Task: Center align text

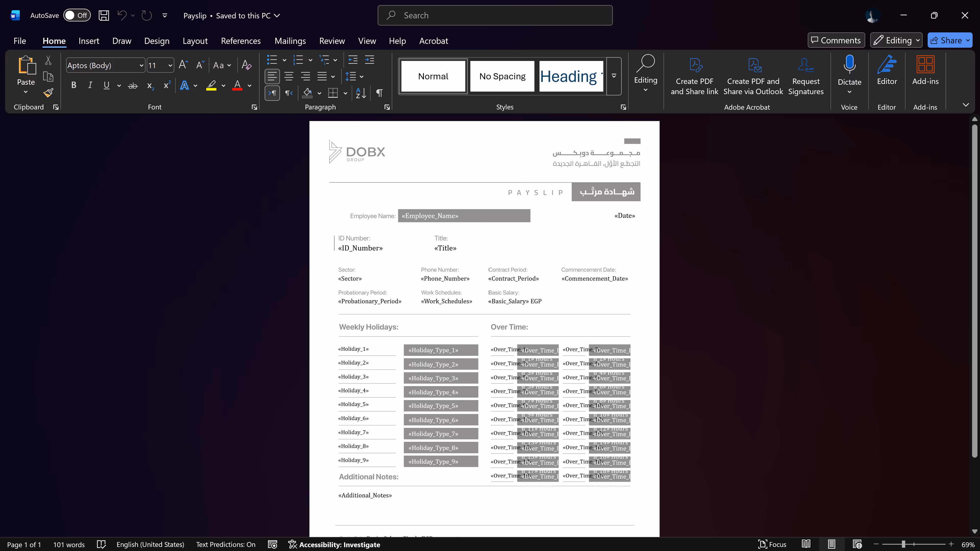Action: [x=289, y=77]
